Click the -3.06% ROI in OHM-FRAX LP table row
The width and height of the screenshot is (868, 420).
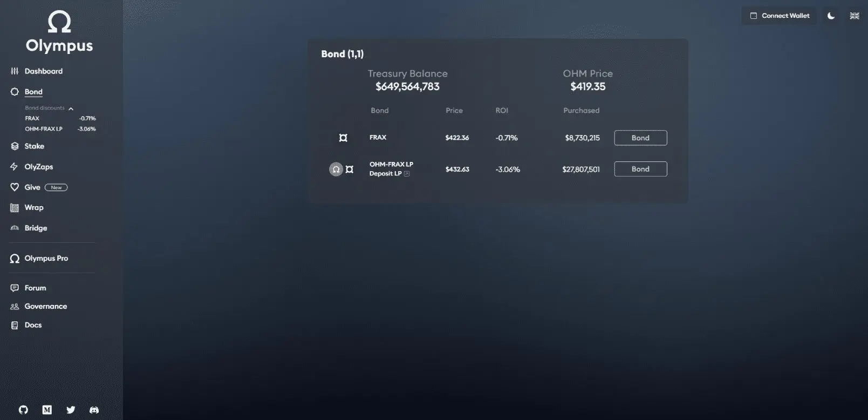click(x=508, y=170)
